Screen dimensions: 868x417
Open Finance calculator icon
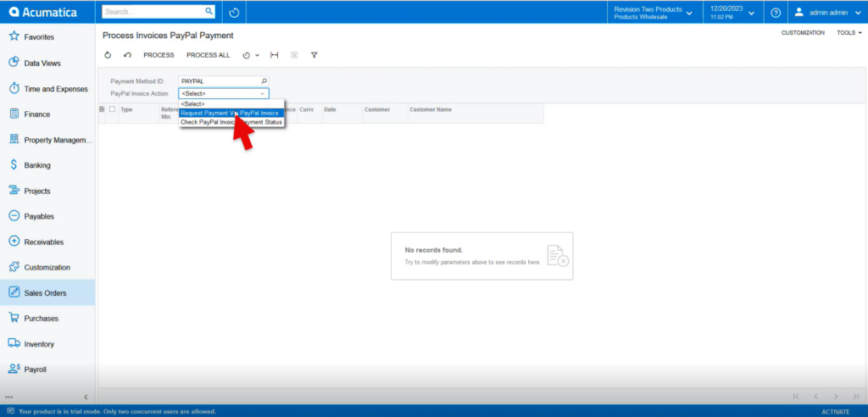pos(14,114)
